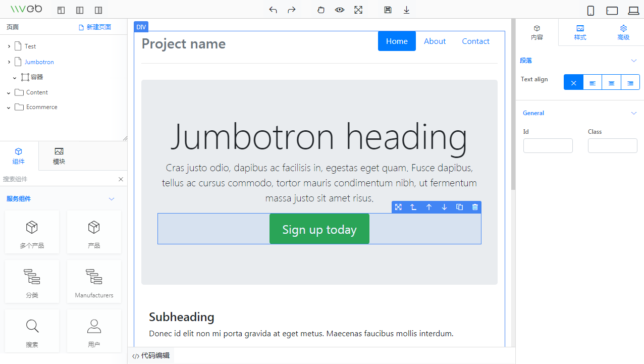The width and height of the screenshot is (644, 364).
Task: Open the 代码编辑 code editor
Action: (151, 355)
